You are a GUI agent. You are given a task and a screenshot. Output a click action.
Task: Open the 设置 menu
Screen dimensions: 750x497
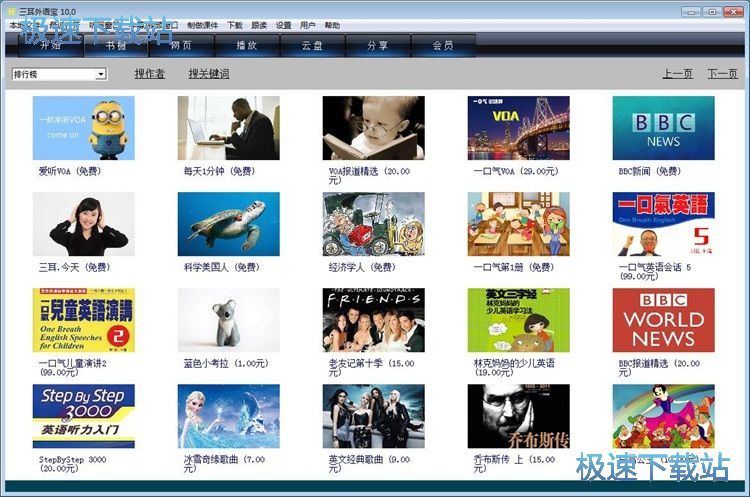click(283, 25)
